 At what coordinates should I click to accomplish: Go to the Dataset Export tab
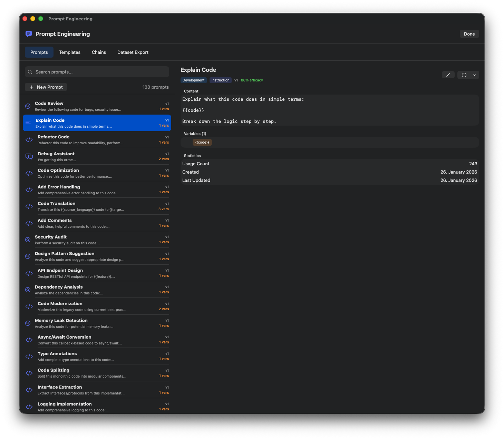pos(133,52)
